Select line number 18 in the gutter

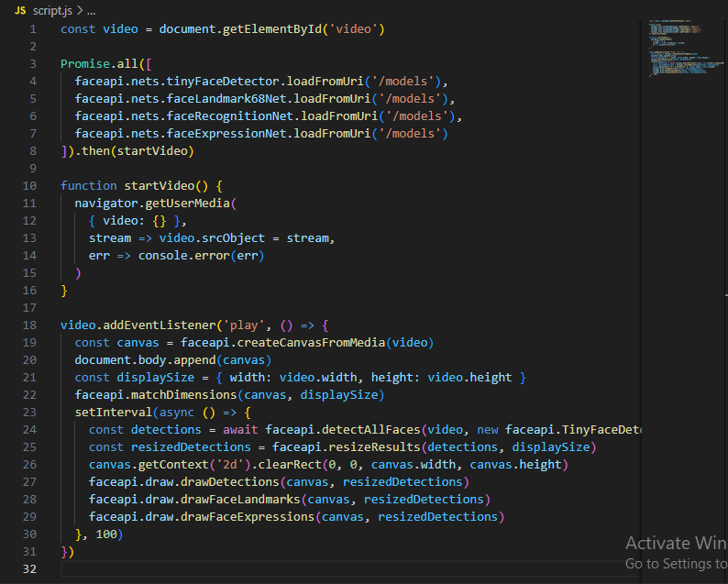(x=30, y=325)
